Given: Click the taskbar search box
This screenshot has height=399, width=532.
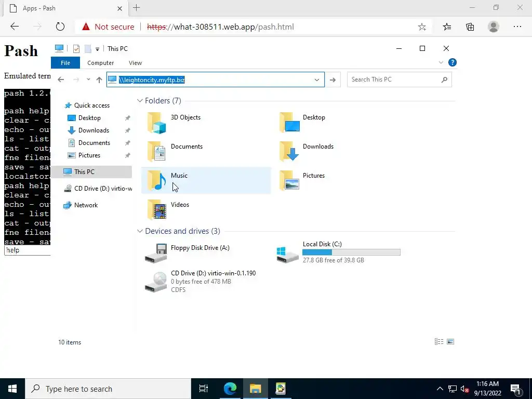Looking at the screenshot, I should point(108,389).
